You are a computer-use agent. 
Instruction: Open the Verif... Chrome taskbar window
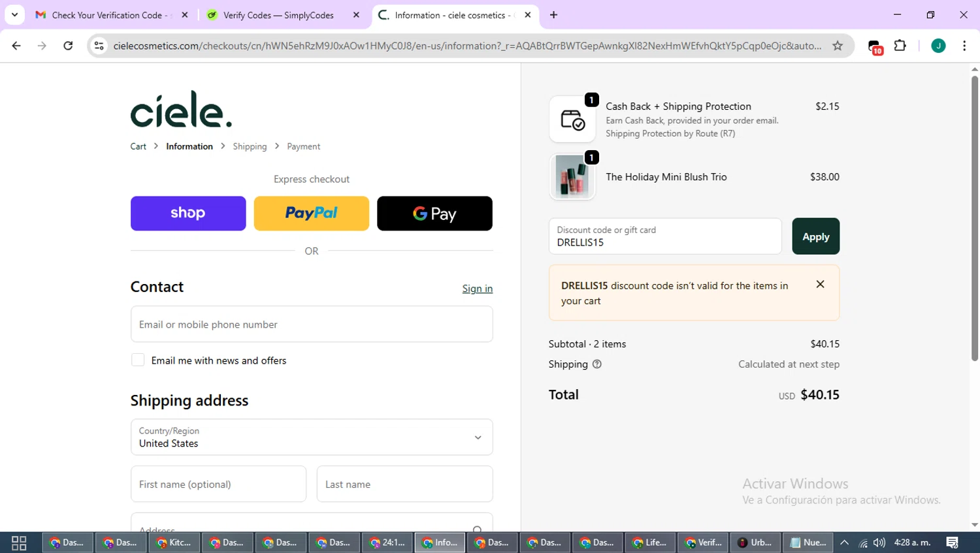[x=704, y=543]
